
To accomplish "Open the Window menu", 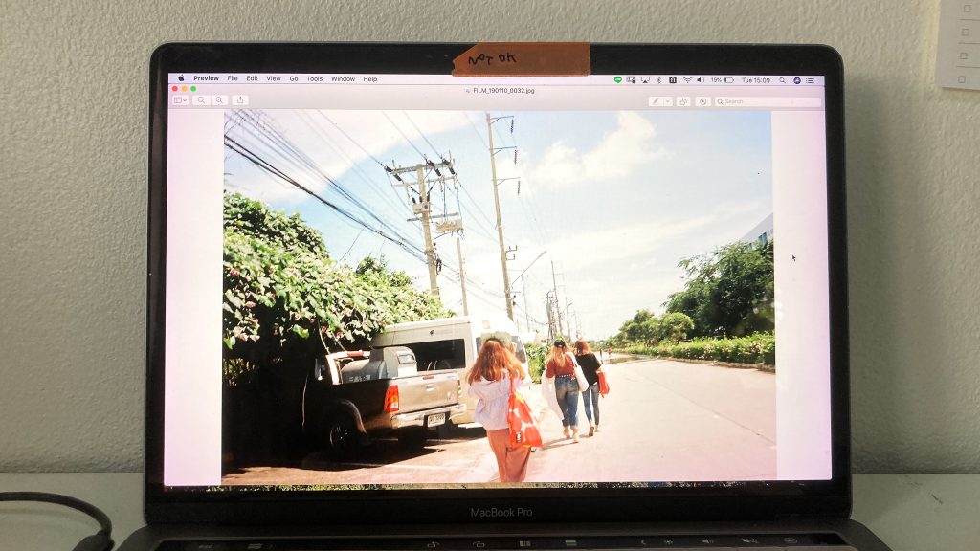I will (343, 78).
